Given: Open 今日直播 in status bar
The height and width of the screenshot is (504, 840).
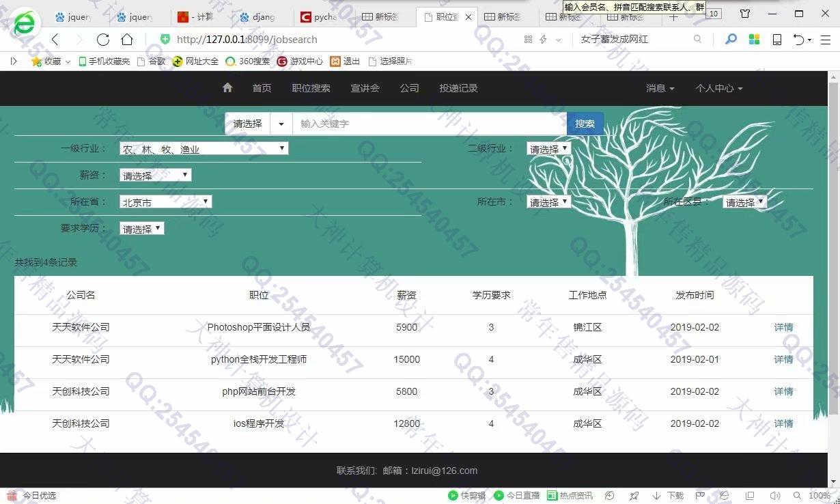Looking at the screenshot, I should pyautogui.click(x=517, y=496).
